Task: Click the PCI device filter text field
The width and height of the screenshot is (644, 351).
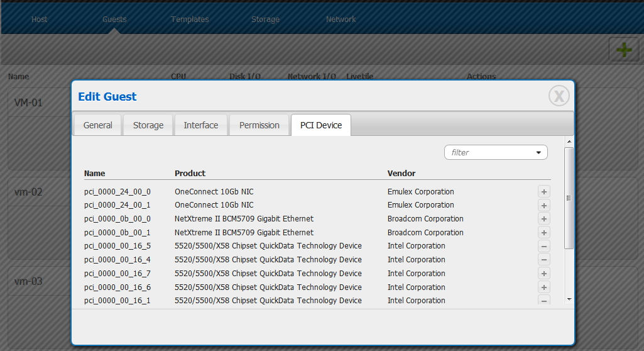Action: pos(488,153)
